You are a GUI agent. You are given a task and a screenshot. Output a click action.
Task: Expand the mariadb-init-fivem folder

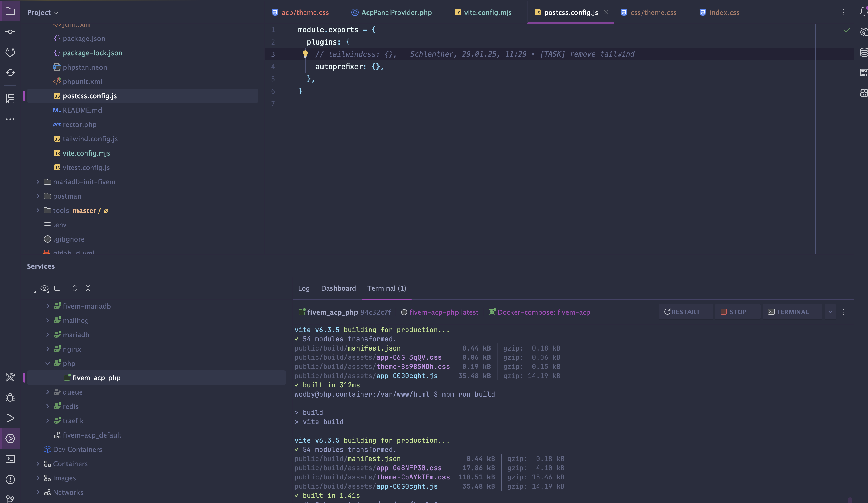pyautogui.click(x=38, y=182)
